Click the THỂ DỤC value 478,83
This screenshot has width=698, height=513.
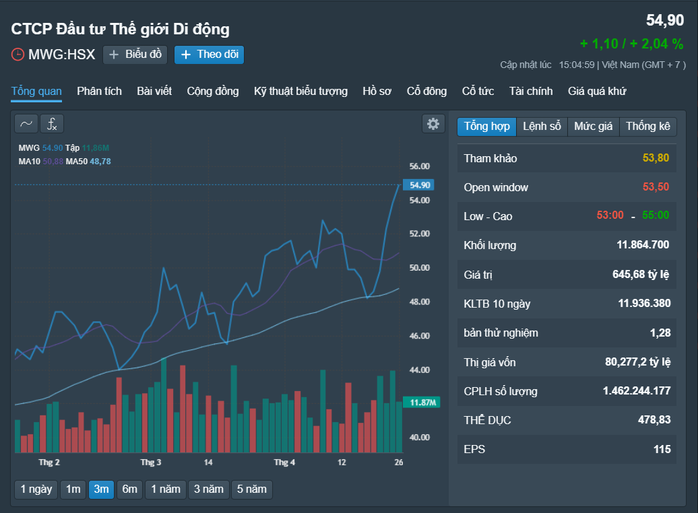(x=654, y=419)
